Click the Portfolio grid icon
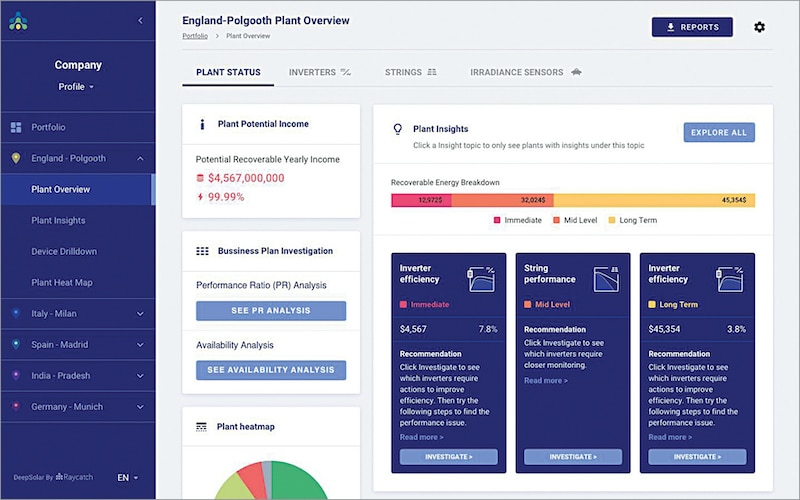Viewport: 800px width, 500px height. pos(16,127)
